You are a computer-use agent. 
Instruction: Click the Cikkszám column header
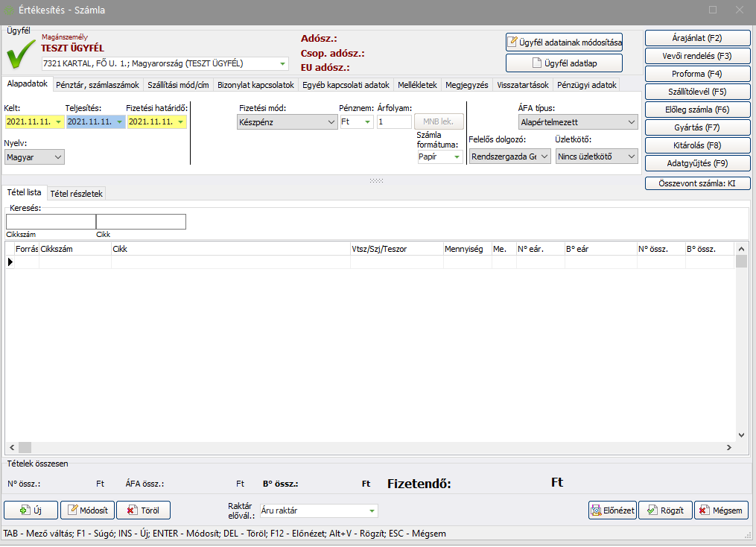pos(74,249)
